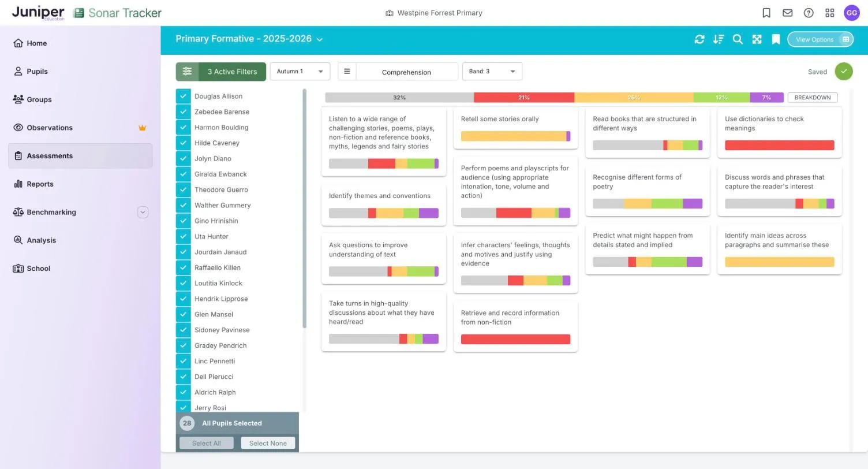
Task: Click the Sonar Tracker logo icon
Action: pyautogui.click(x=79, y=13)
